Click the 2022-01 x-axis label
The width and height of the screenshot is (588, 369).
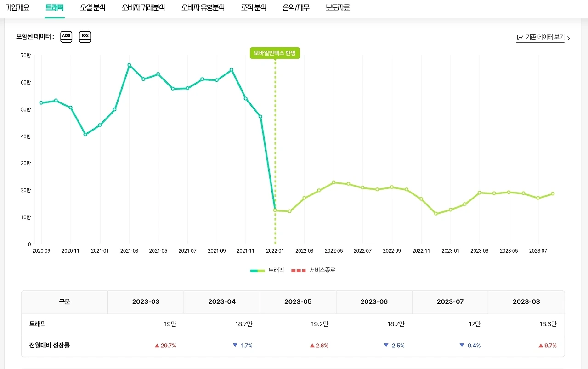pos(275,251)
